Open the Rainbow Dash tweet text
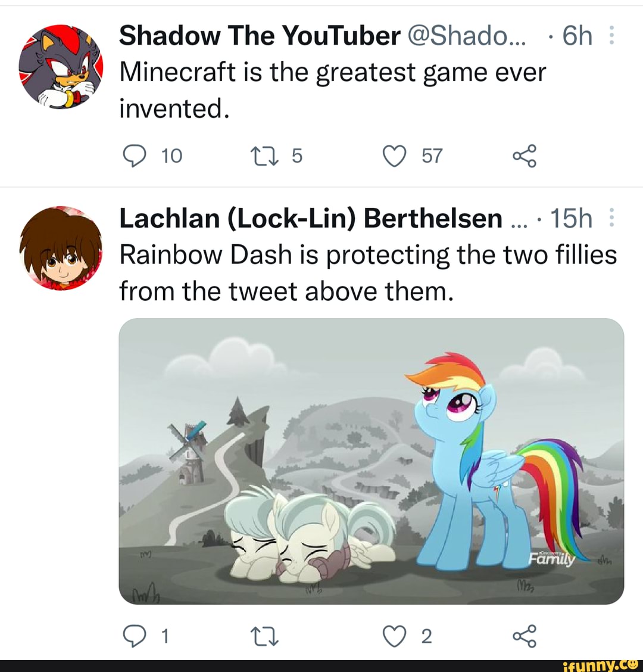643x672 pixels. pos(367,273)
